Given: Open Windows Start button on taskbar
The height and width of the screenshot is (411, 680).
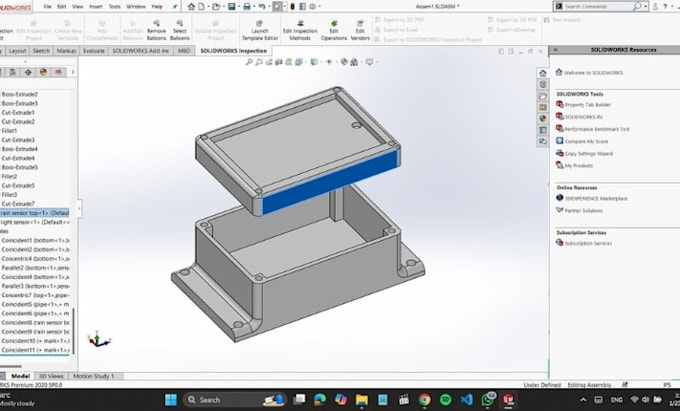Looking at the screenshot, I should [171, 400].
